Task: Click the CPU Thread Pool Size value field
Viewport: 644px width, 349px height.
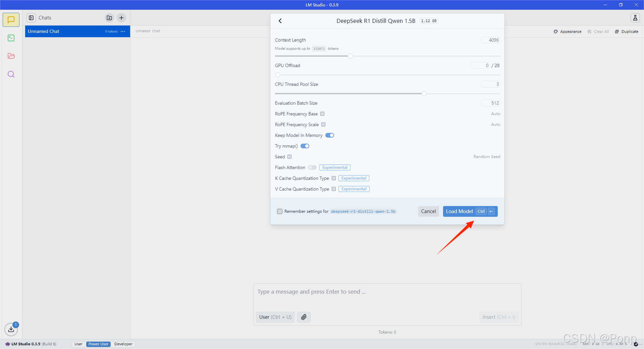Action: tap(491, 84)
